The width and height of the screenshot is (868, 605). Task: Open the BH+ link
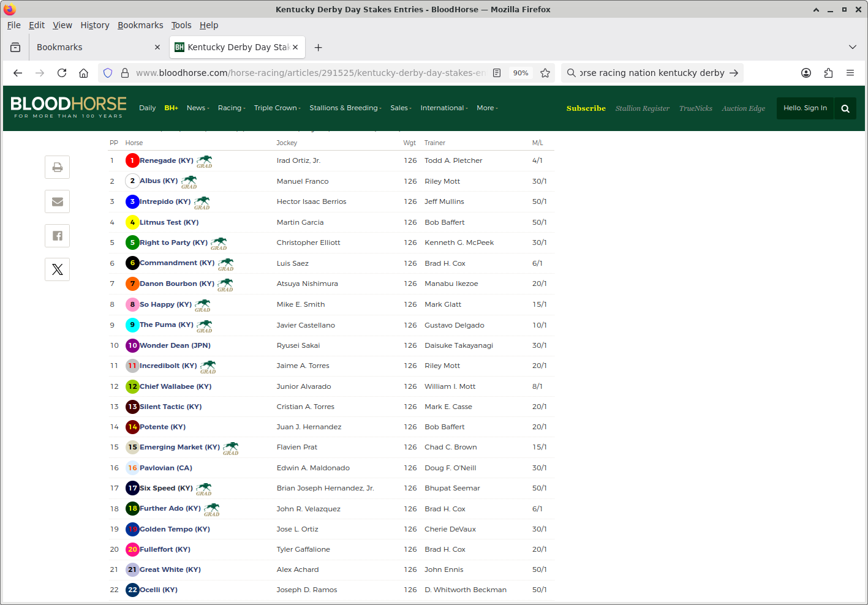(x=171, y=108)
